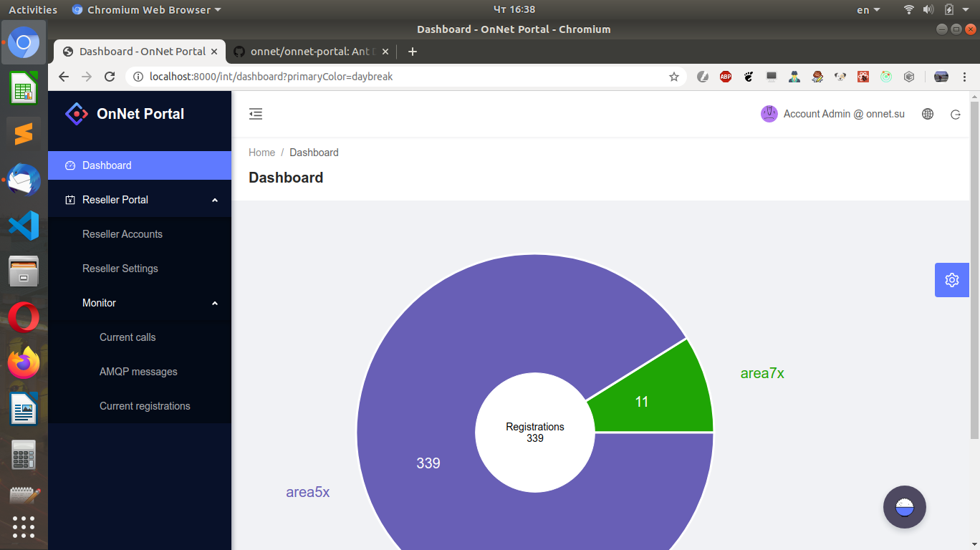Click the spy agent extension icon
The width and height of the screenshot is (980, 550).
(x=794, y=77)
